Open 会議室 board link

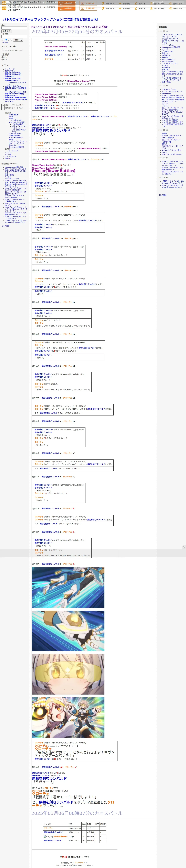[11, 119]
